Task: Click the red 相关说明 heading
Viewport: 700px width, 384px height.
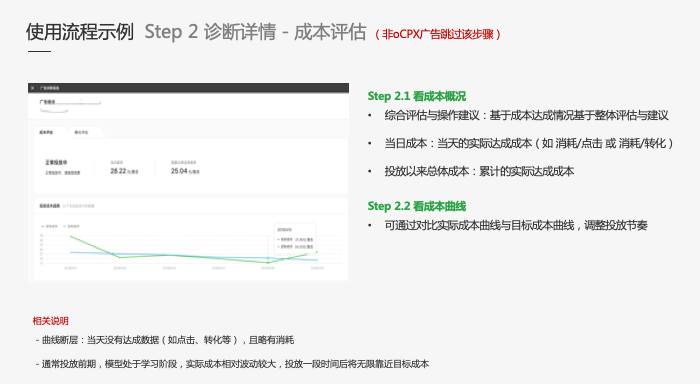Action: click(50, 321)
